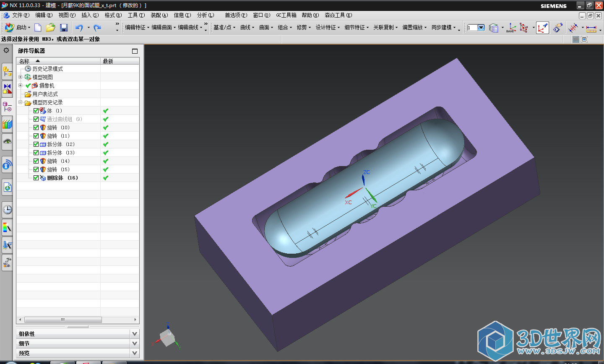The width and height of the screenshot is (604, 364).
Task: Uncheck the 旋转 (14) feature checkbox
Action: (x=36, y=161)
